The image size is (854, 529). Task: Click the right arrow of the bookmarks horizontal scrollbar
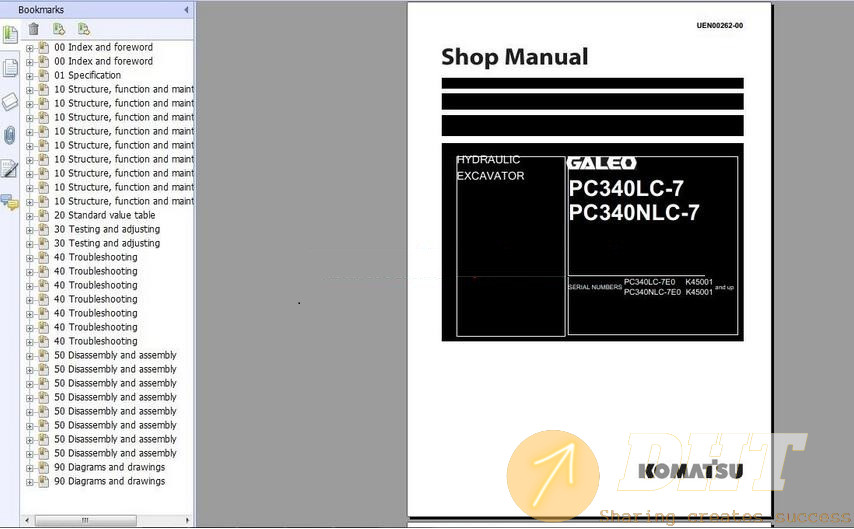[x=188, y=520]
